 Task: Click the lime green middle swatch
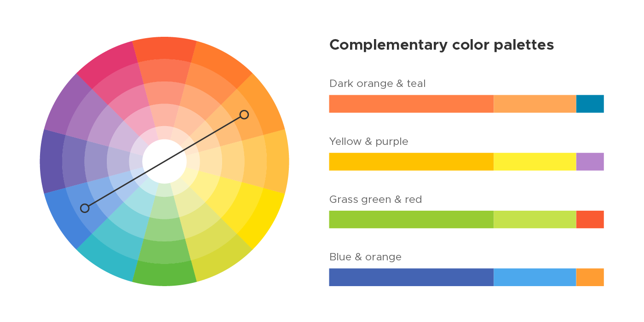click(535, 219)
